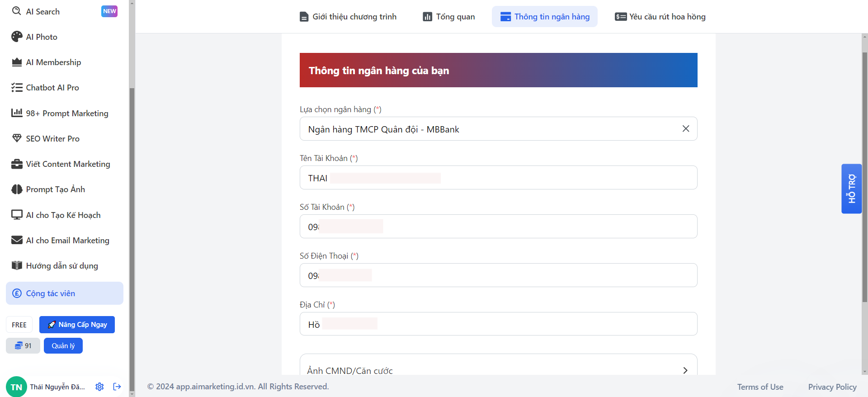Click the AI Search magnifier icon

click(x=17, y=11)
